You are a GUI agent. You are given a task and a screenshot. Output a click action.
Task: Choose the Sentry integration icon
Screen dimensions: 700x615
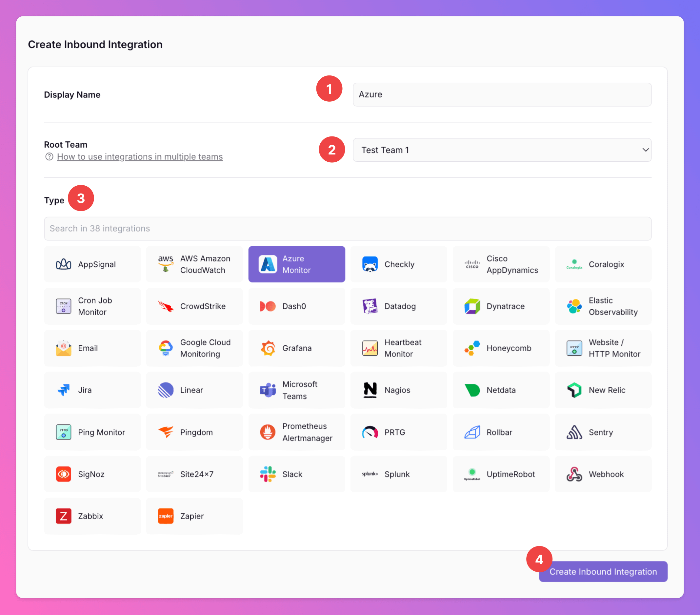pyautogui.click(x=574, y=432)
